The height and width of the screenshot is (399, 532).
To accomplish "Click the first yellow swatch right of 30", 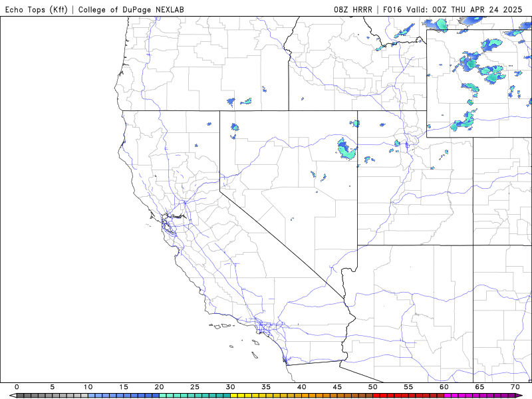I will [x=234, y=396].
